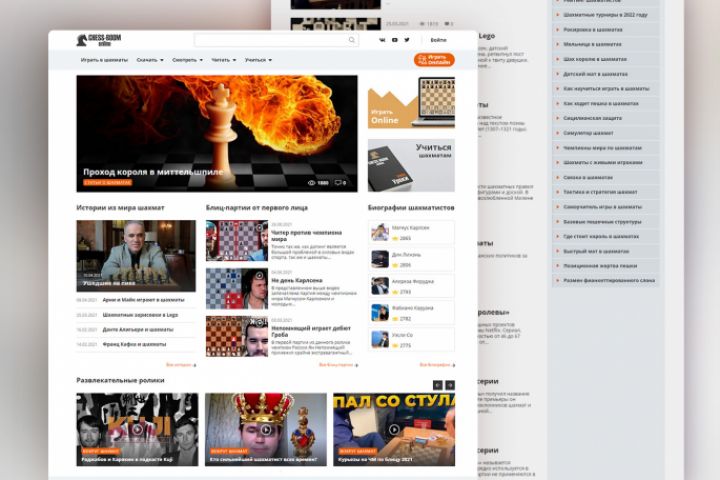Screen dimensions: 720x480
Task: Expand the "Учиться" dropdown menu
Action: [259, 60]
